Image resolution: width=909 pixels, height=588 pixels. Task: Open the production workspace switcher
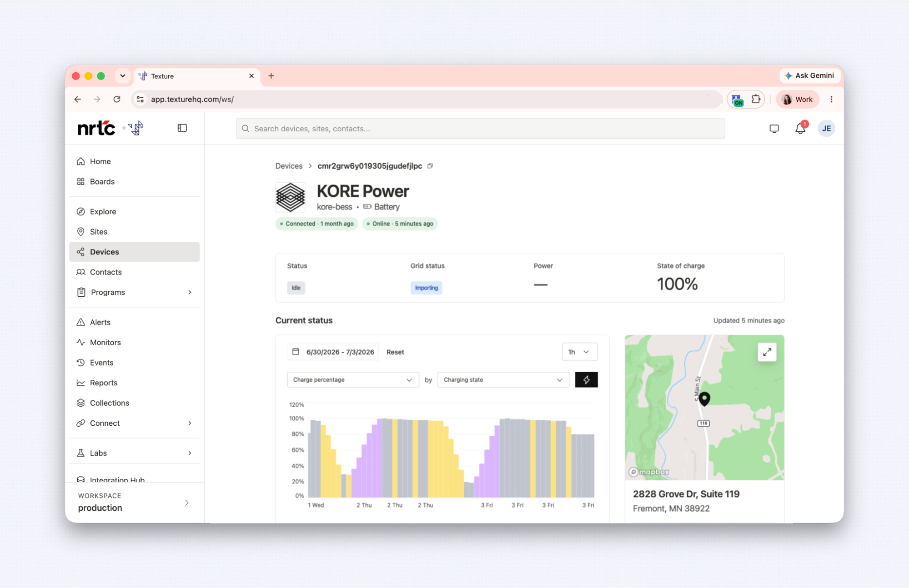(134, 503)
